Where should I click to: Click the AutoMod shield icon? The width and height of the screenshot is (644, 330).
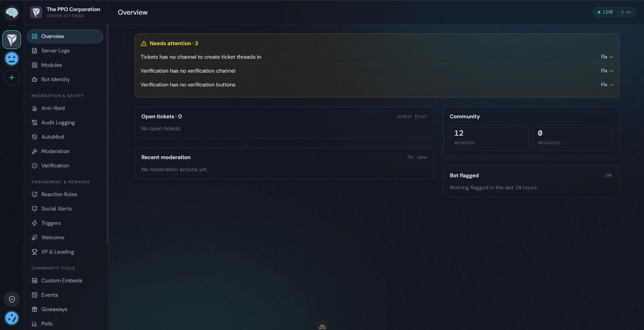click(35, 137)
